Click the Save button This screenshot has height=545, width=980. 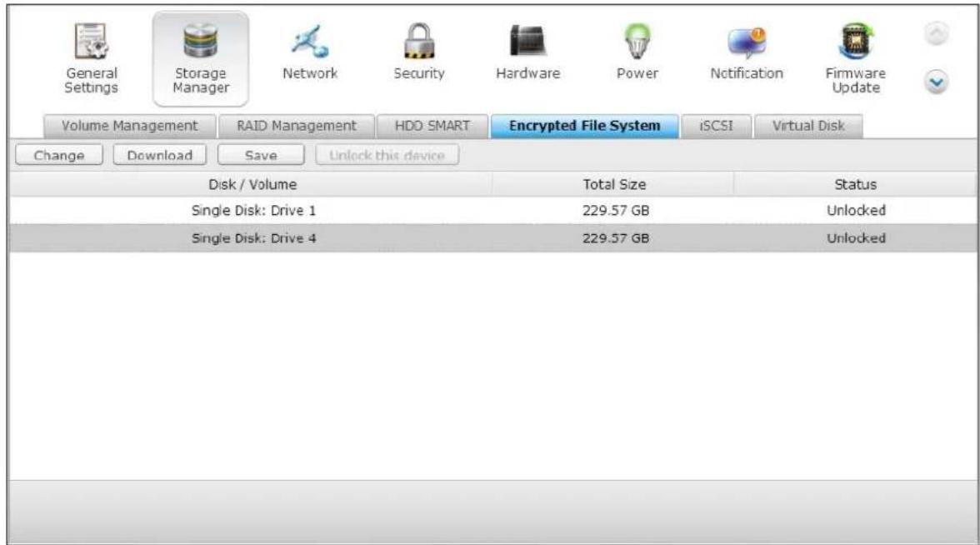coord(261,155)
